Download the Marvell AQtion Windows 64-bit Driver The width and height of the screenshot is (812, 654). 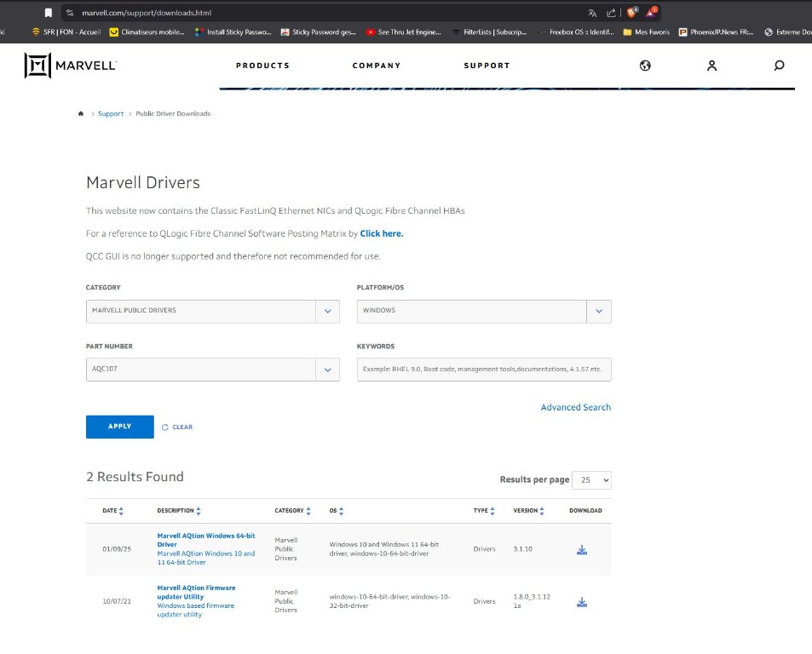pyautogui.click(x=582, y=549)
